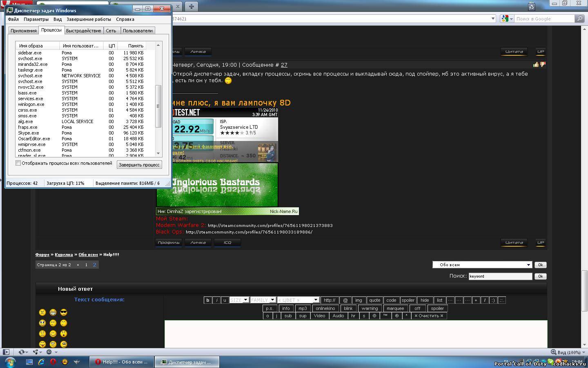Open the forum section dropdown showing Обо всем

pyautogui.click(x=482, y=265)
